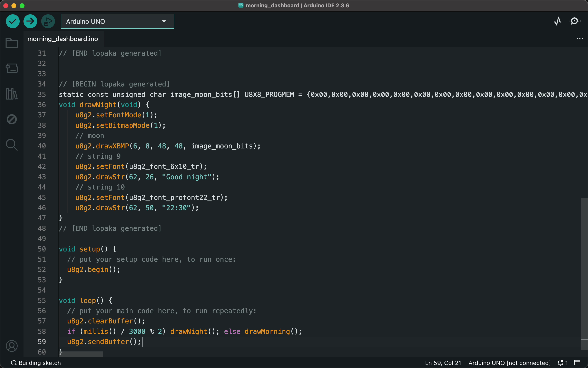
Task: Click u8g2.begin() in setup
Action: coord(93,270)
